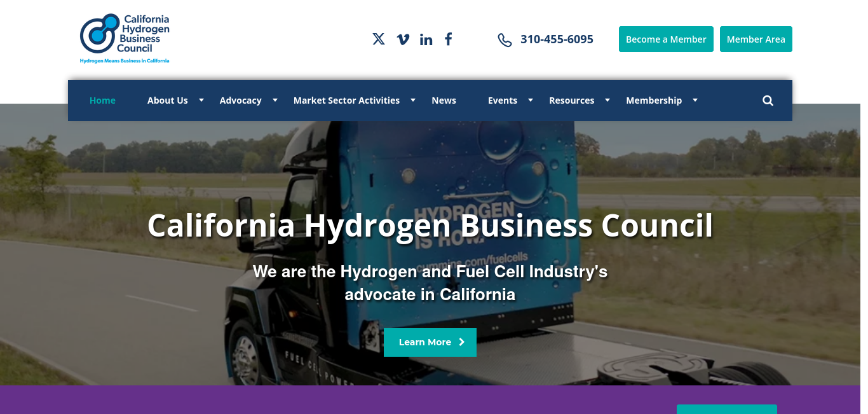
Task: Expand the Events dropdown arrow
Action: (531, 100)
